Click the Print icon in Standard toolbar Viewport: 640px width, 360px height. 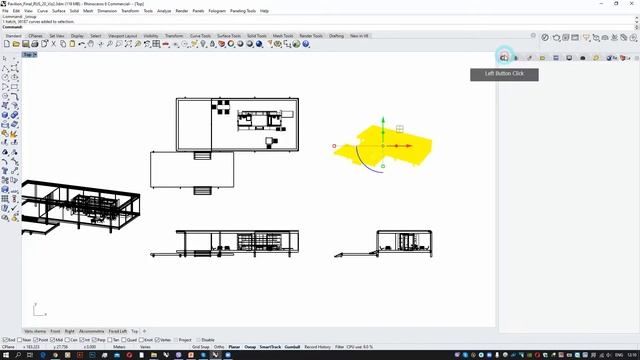pos(35,44)
